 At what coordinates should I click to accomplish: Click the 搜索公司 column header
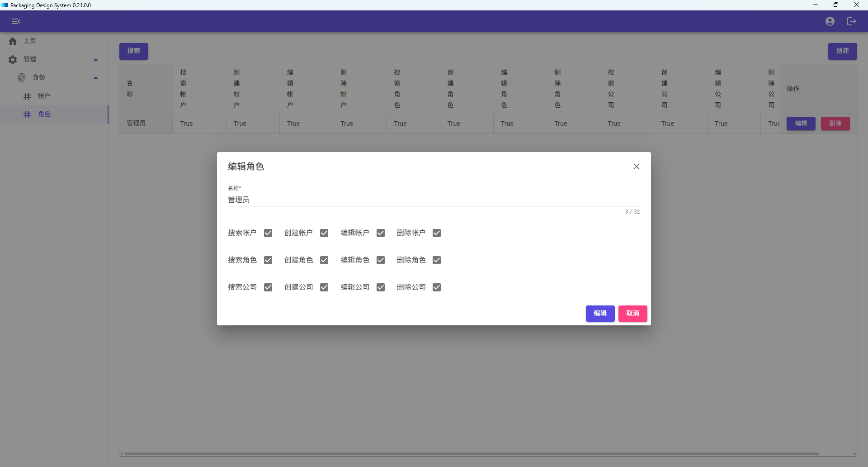[x=627, y=89]
